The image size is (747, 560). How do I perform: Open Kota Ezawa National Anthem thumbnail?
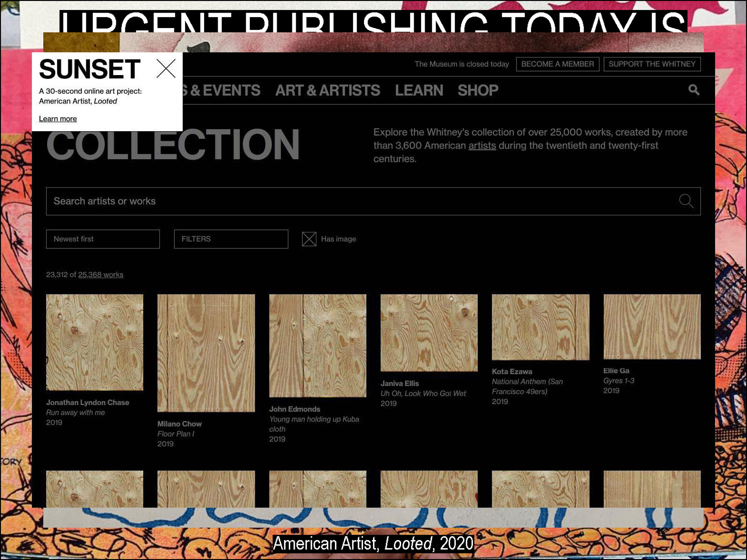pyautogui.click(x=541, y=327)
